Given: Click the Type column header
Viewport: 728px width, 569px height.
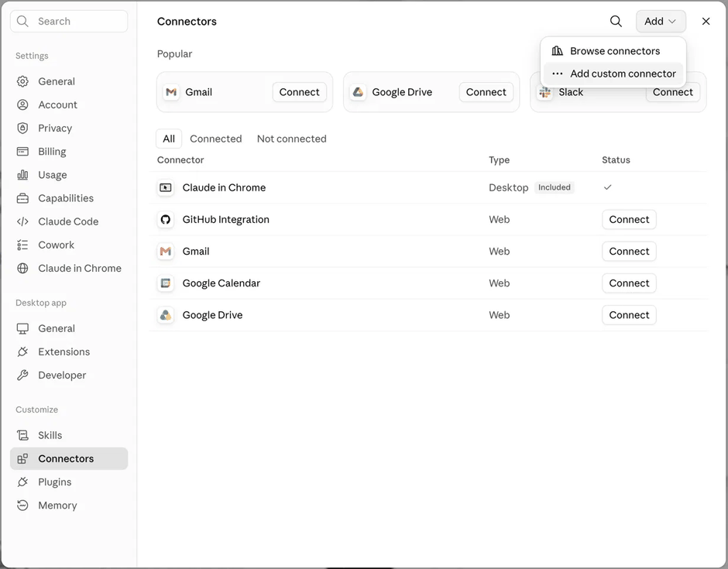Looking at the screenshot, I should (x=499, y=160).
